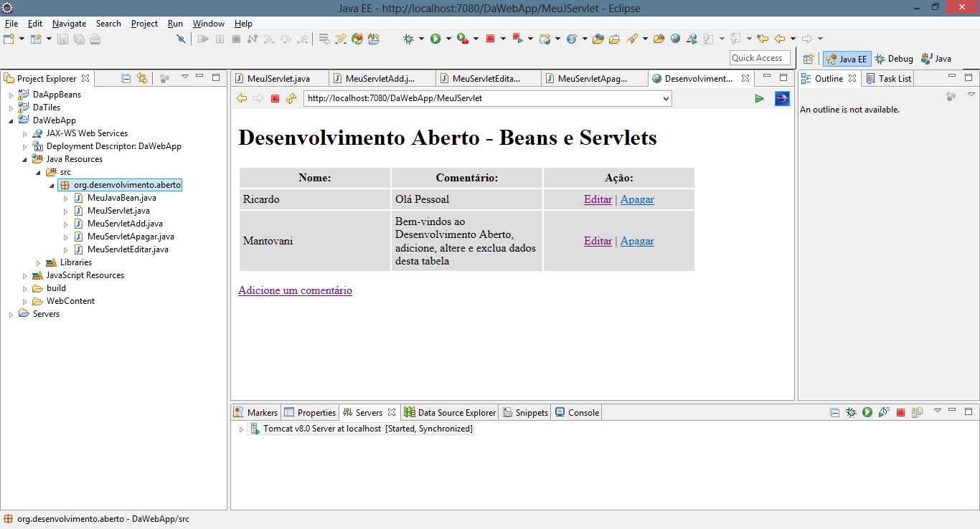This screenshot has height=529, width=980.
Task: Open the Window menu
Action: (208, 24)
